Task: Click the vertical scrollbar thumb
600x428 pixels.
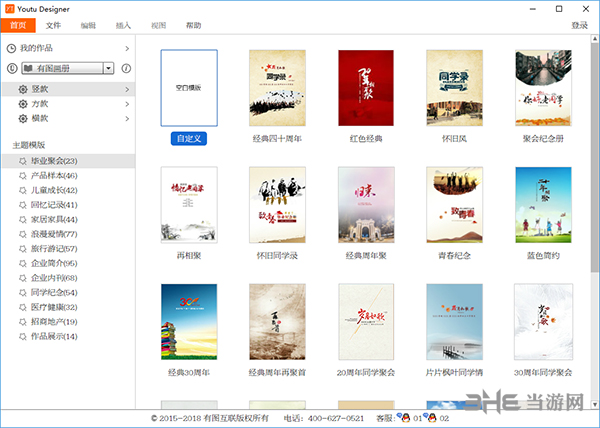Action: 595,157
